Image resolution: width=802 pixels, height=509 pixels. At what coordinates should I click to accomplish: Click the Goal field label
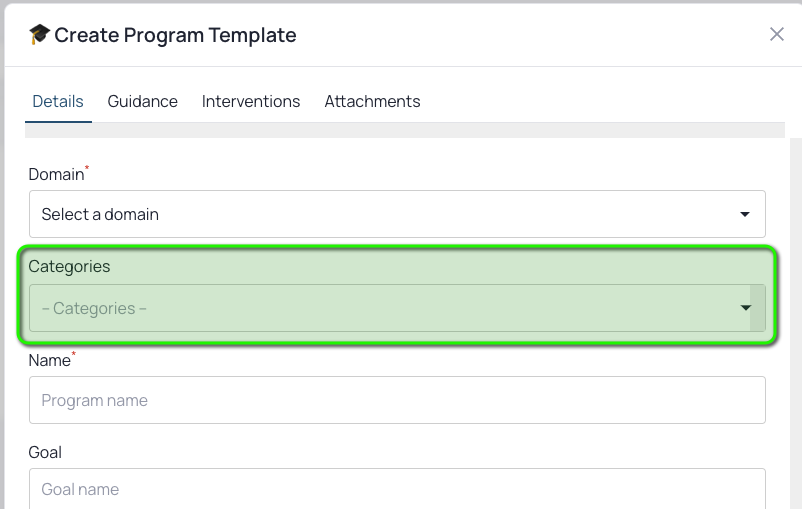pos(45,453)
